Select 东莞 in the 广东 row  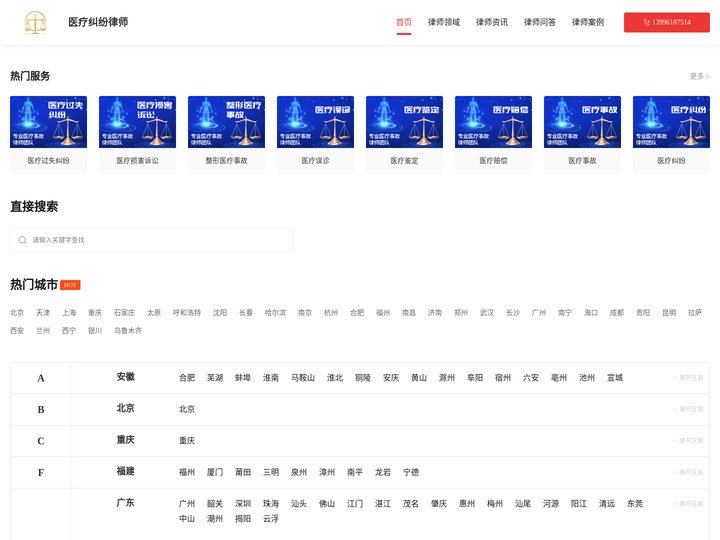(635, 504)
